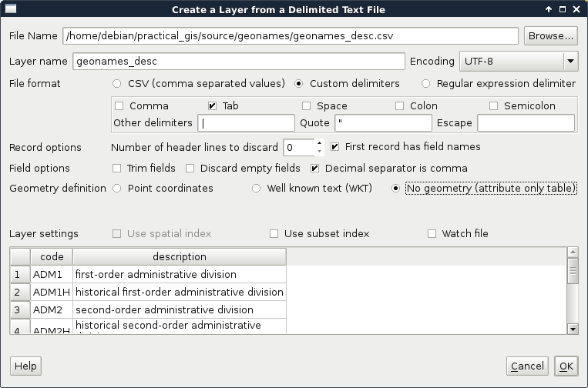Screen dimensions: 588x388
Task: Uncheck the Tab delimiter checkbox
Action: pyautogui.click(x=213, y=106)
